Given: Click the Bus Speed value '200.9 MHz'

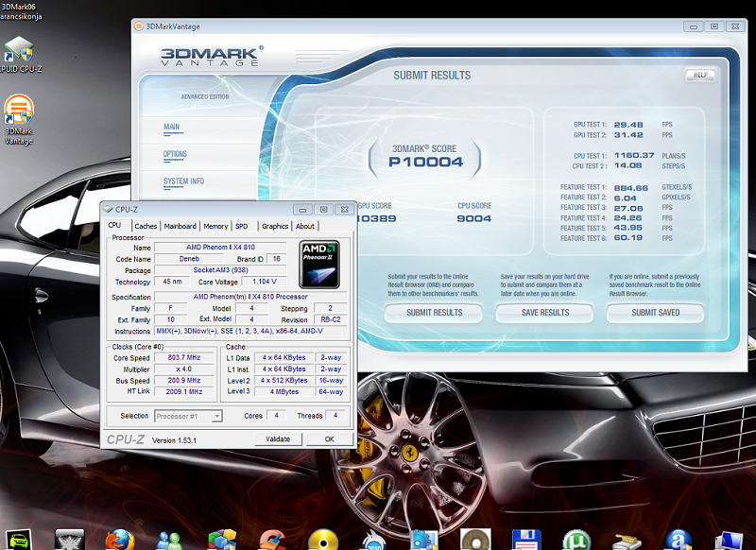Looking at the screenshot, I should [x=184, y=380].
